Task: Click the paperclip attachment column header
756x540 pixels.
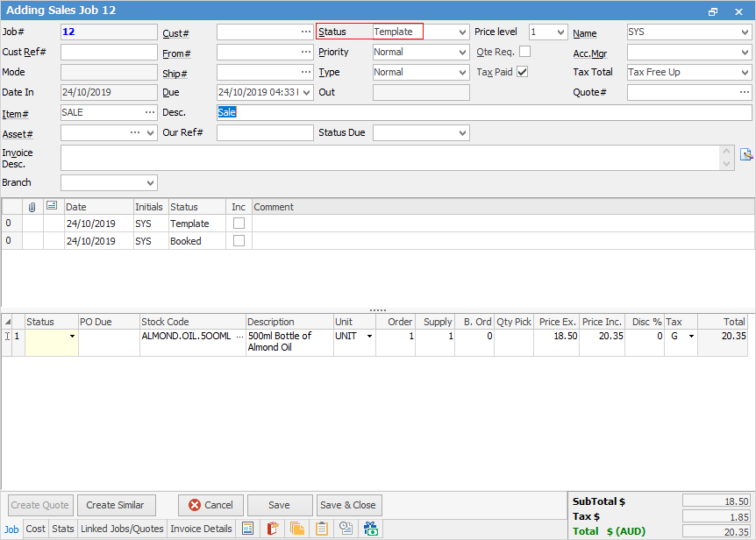Action: [32, 207]
